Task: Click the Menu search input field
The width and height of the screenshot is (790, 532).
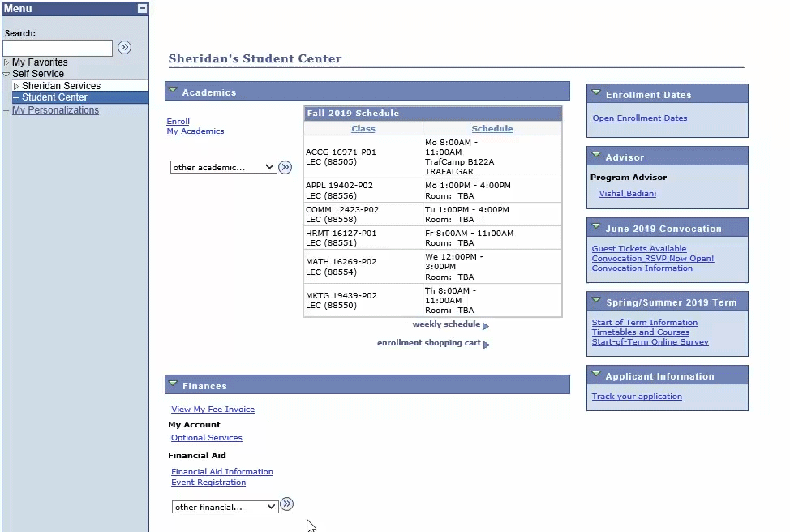Action: click(x=58, y=49)
